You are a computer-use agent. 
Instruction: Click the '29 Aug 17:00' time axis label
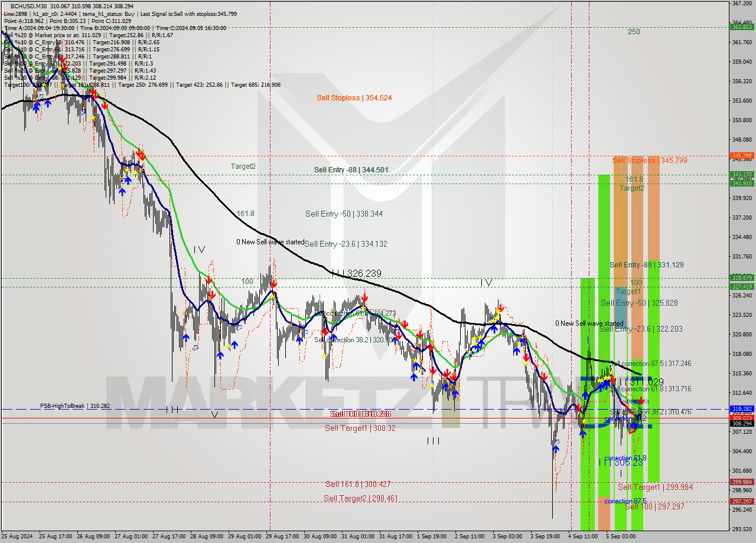(282, 537)
